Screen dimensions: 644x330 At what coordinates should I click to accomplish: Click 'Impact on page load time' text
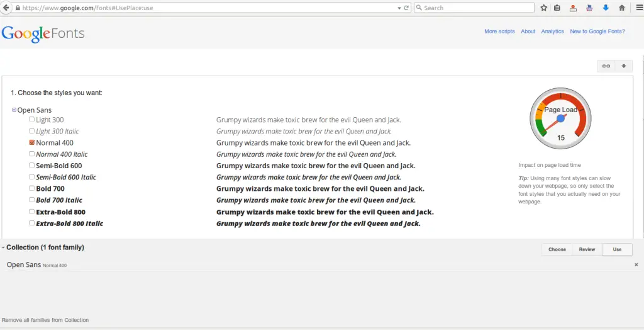(550, 165)
